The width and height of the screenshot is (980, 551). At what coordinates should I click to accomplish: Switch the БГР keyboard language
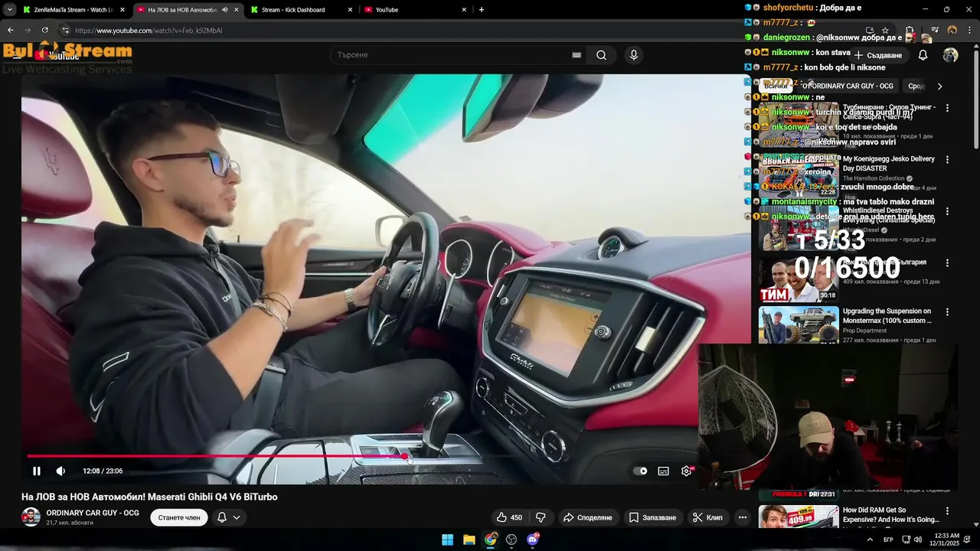coord(888,540)
